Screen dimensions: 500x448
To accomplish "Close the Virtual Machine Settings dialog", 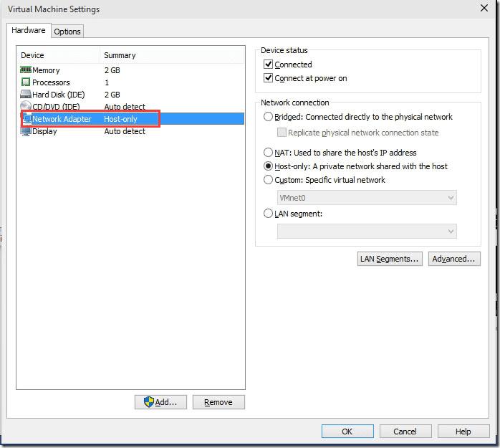I will click(484, 8).
